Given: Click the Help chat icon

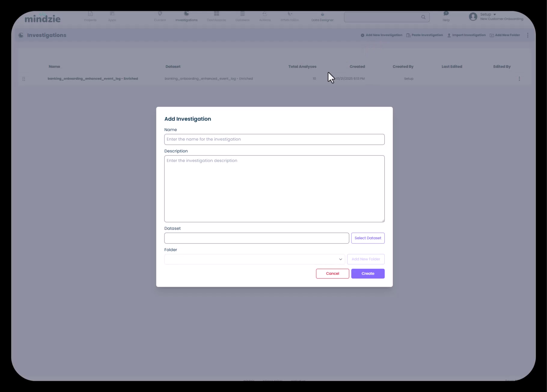Looking at the screenshot, I should pyautogui.click(x=446, y=14).
